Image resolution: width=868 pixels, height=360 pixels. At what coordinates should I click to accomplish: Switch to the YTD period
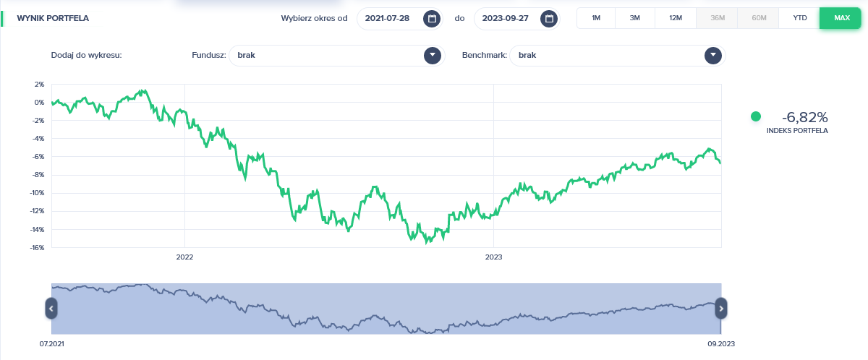point(800,18)
